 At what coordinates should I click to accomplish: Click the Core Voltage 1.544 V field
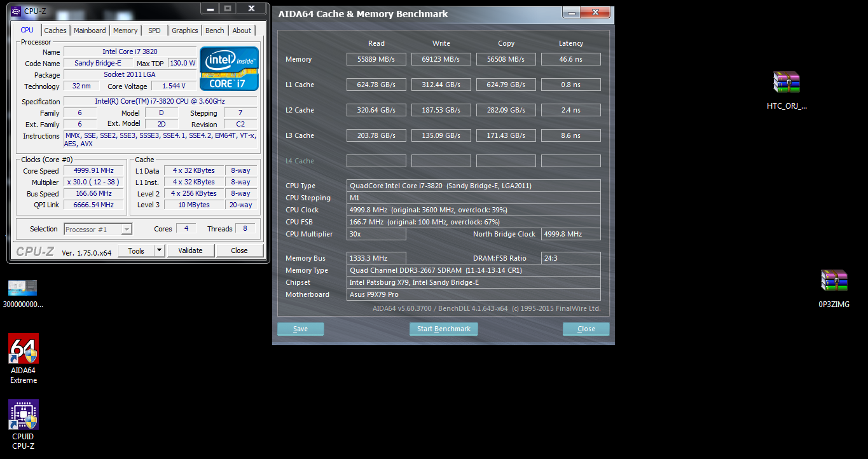coord(174,86)
